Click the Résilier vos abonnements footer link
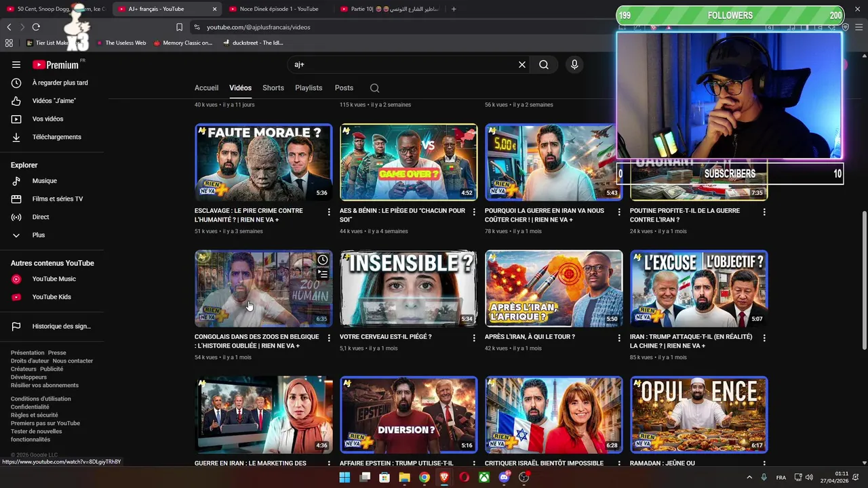The image size is (868, 488). click(x=45, y=386)
